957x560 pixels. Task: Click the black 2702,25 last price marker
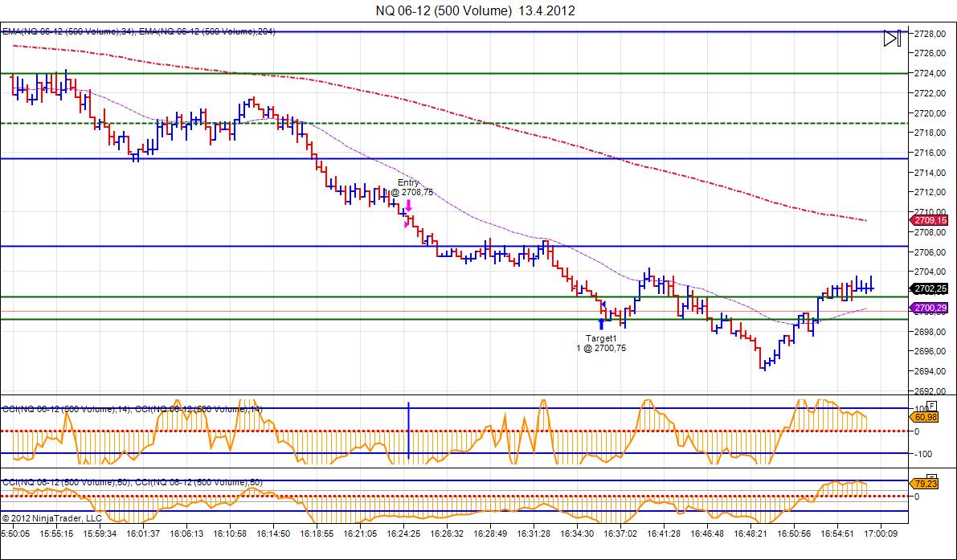click(x=929, y=288)
